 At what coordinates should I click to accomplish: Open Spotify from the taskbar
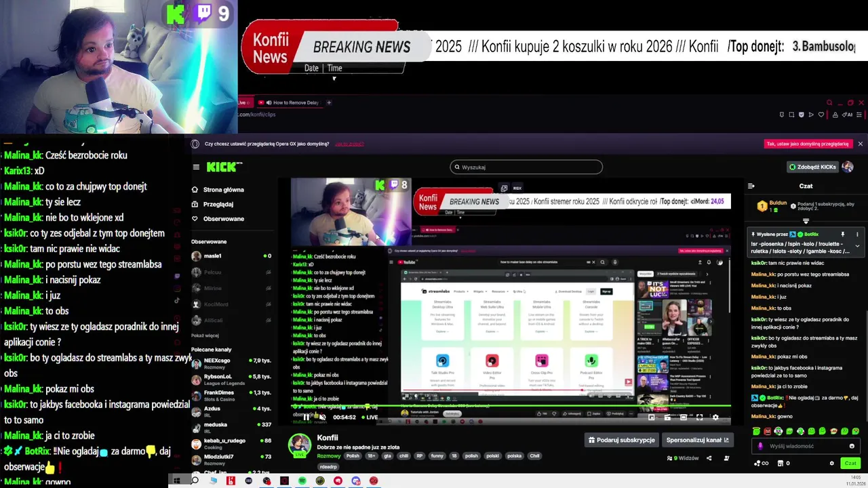(302, 481)
